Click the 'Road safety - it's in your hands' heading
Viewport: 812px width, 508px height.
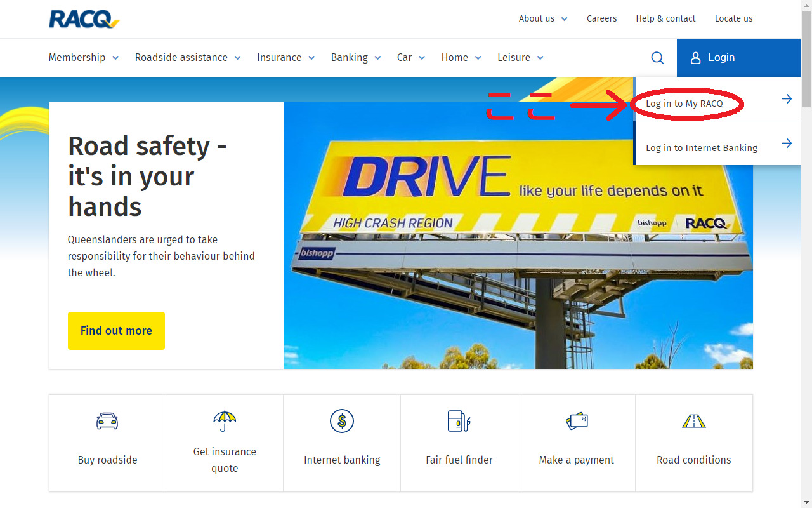(147, 177)
